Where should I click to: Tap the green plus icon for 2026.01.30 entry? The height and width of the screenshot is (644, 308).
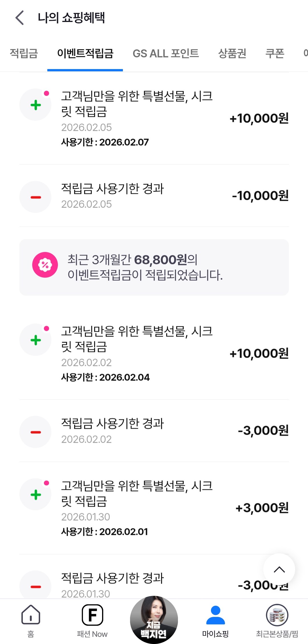coord(36,494)
